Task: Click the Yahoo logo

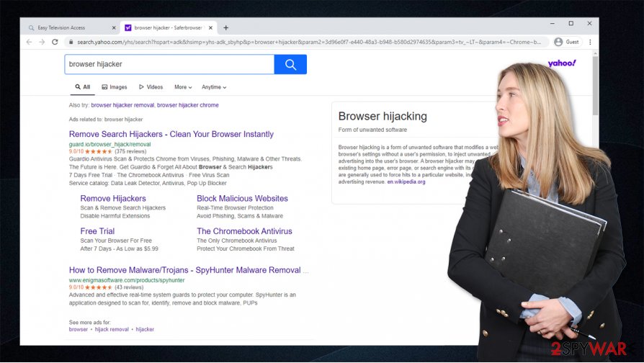Action: pyautogui.click(x=562, y=63)
